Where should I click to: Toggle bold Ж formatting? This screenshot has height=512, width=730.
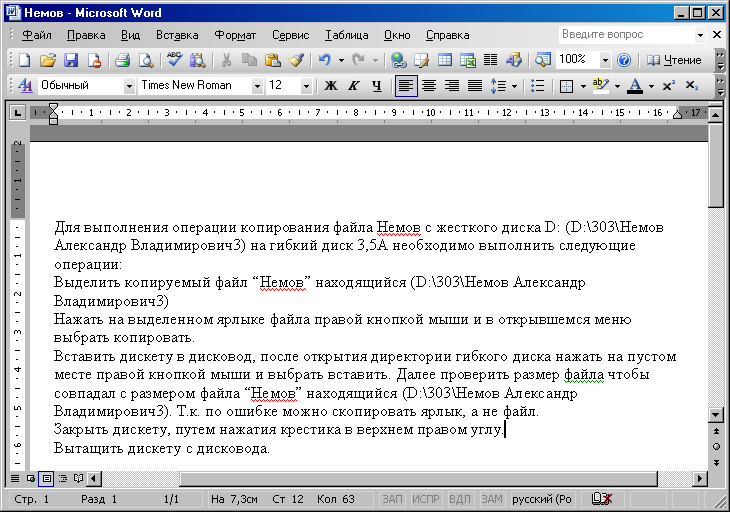[x=331, y=86]
